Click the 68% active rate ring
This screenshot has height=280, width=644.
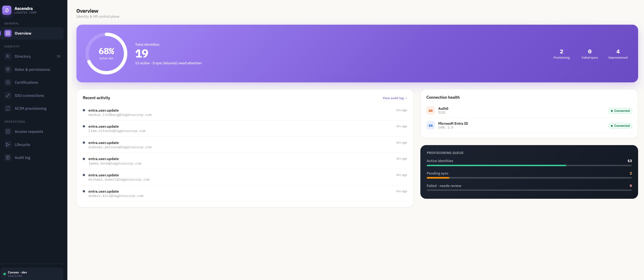pos(106,54)
